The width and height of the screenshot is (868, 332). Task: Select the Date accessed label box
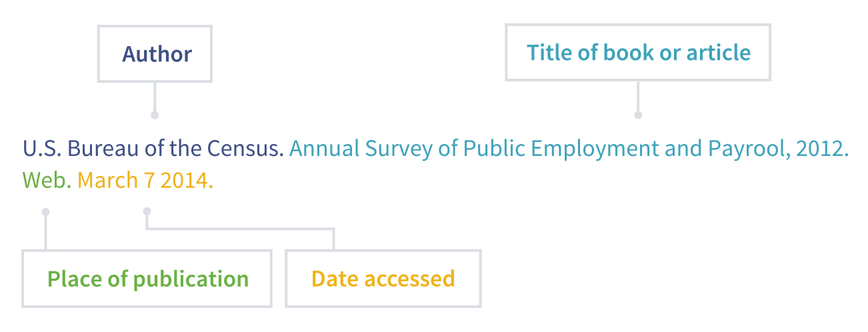pyautogui.click(x=383, y=279)
